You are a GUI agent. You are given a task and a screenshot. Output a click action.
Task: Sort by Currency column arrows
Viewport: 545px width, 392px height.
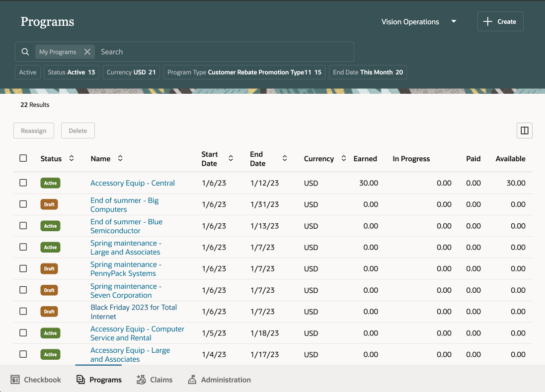[344, 158]
